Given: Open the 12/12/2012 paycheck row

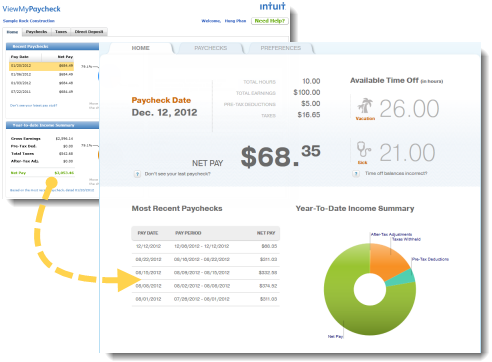Looking at the screenshot, I should pos(206,246).
